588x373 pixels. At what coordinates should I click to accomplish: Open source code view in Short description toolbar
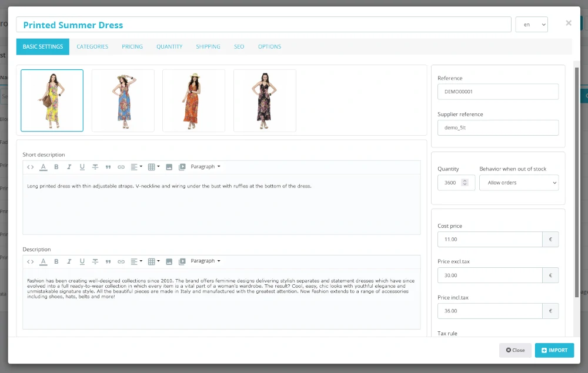pyautogui.click(x=30, y=166)
